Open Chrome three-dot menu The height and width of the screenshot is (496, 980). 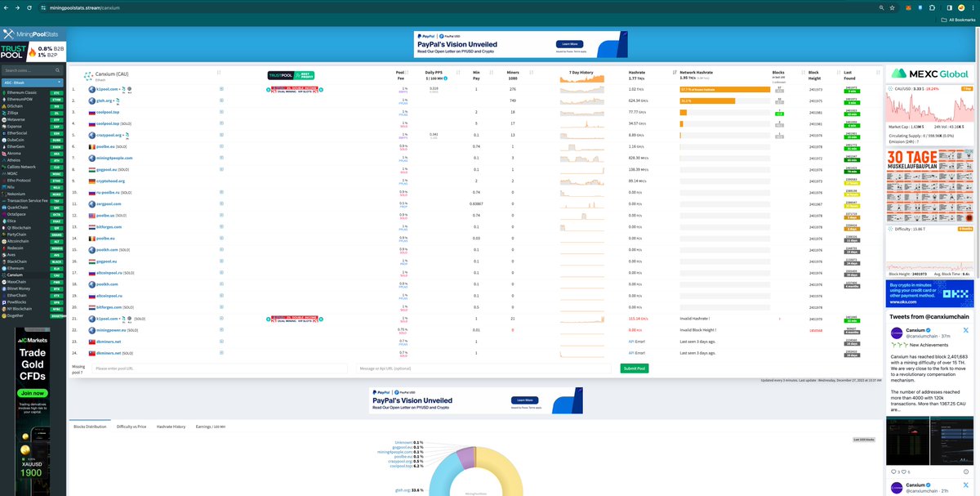(x=973, y=7)
